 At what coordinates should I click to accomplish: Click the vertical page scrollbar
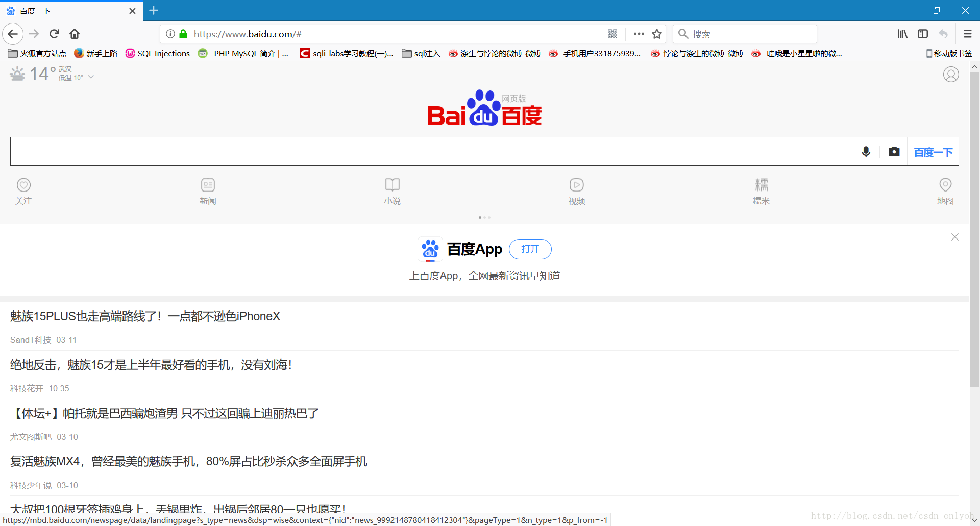(974, 229)
